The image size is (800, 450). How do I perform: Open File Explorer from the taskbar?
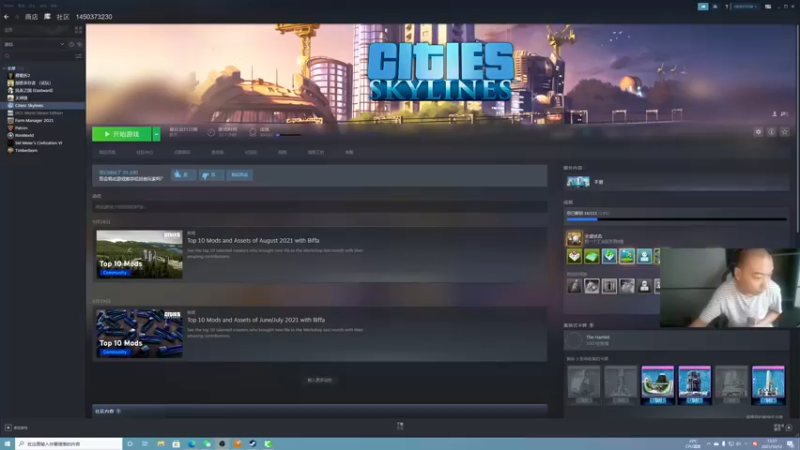(x=161, y=444)
